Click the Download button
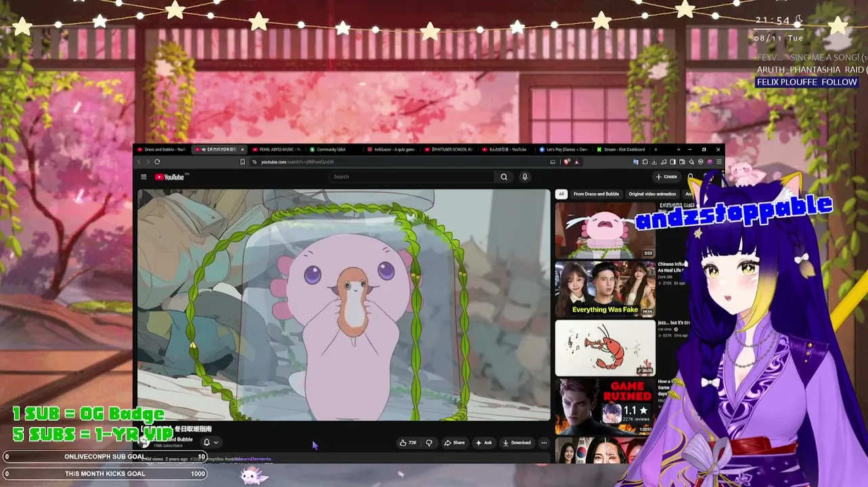The image size is (868, 487). pos(517,443)
